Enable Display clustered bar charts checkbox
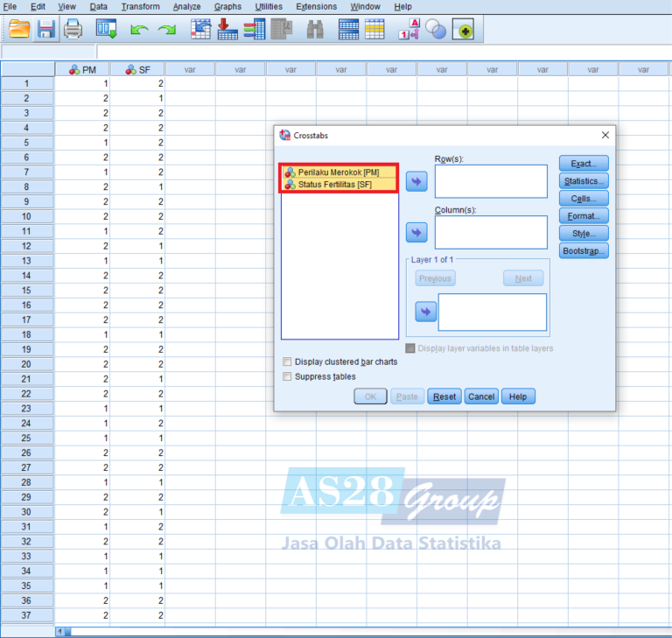672x638 pixels. click(x=288, y=361)
